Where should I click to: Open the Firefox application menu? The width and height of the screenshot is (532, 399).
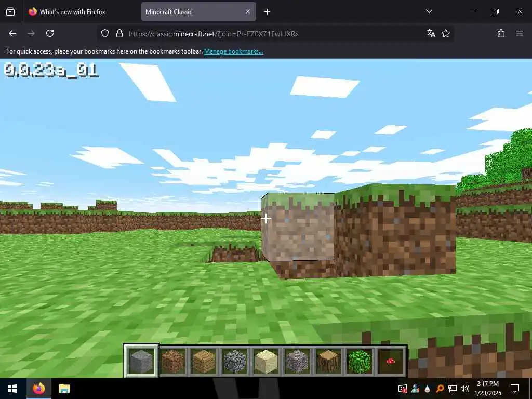(x=520, y=33)
